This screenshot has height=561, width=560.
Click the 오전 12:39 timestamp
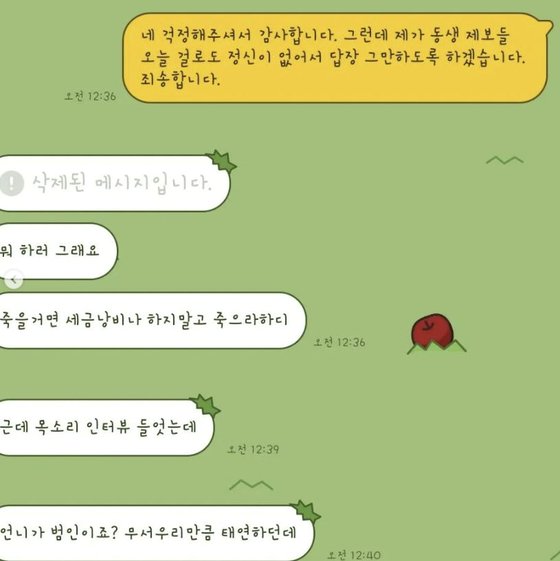[253, 449]
